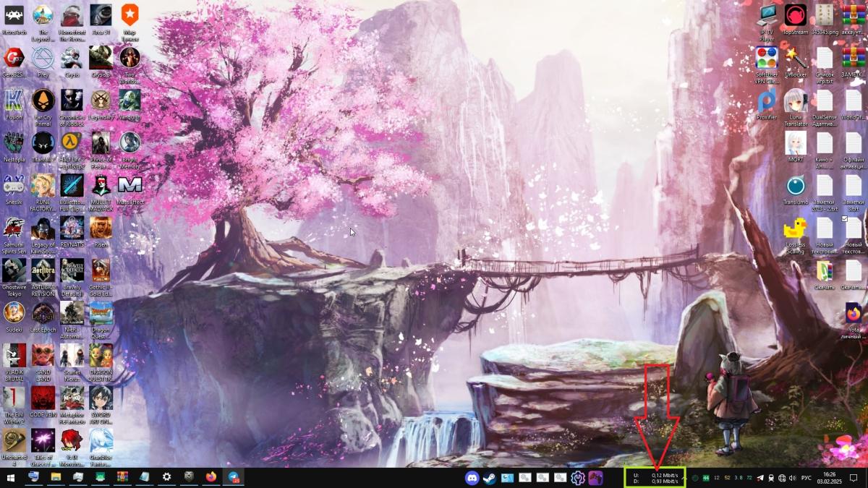Open the Telegram tray icon

[x=760, y=478]
